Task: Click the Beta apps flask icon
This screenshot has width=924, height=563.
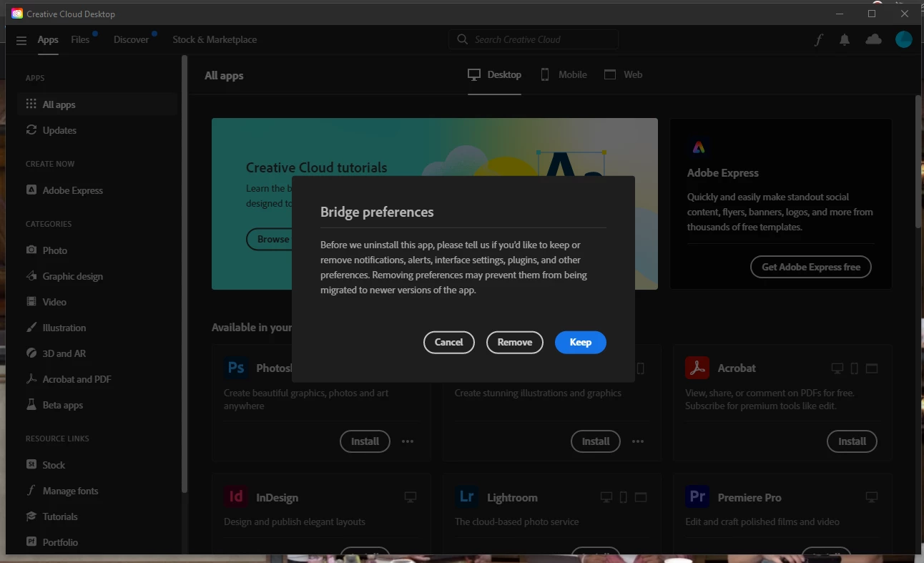Action: point(31,404)
